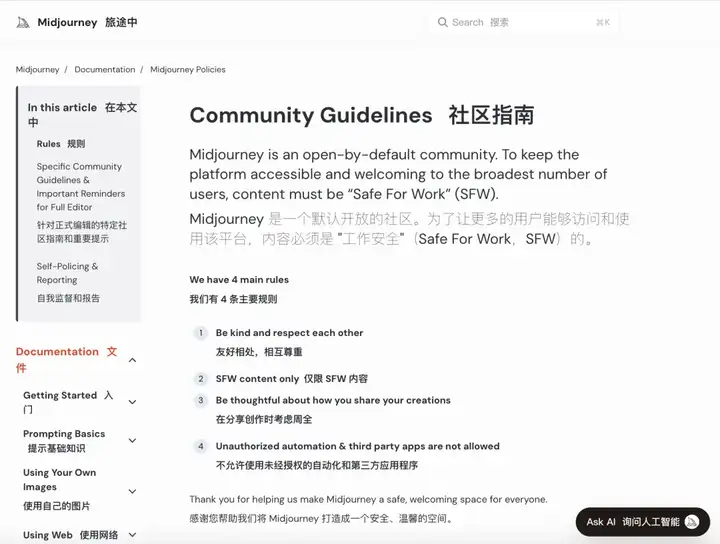Click the Midjourney sailboat logo icon
This screenshot has width=720, height=544.
(23, 22)
